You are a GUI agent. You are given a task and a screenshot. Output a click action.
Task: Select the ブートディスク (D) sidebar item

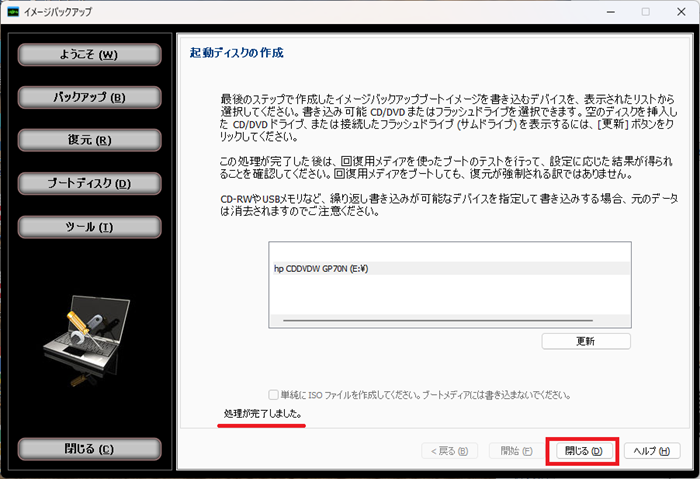pyautogui.click(x=87, y=183)
